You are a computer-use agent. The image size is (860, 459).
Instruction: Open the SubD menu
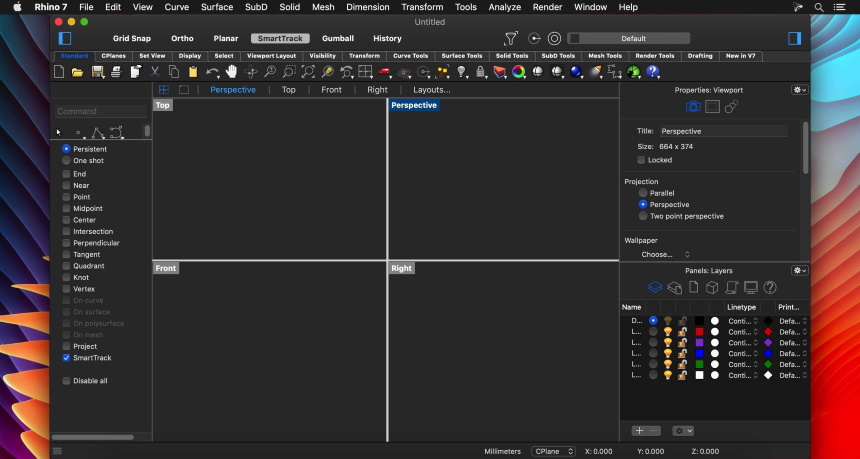coord(256,7)
